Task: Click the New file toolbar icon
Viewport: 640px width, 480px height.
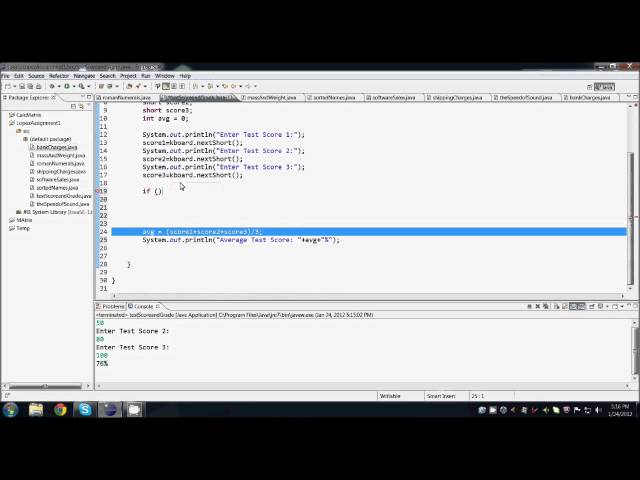Action: tap(7, 86)
